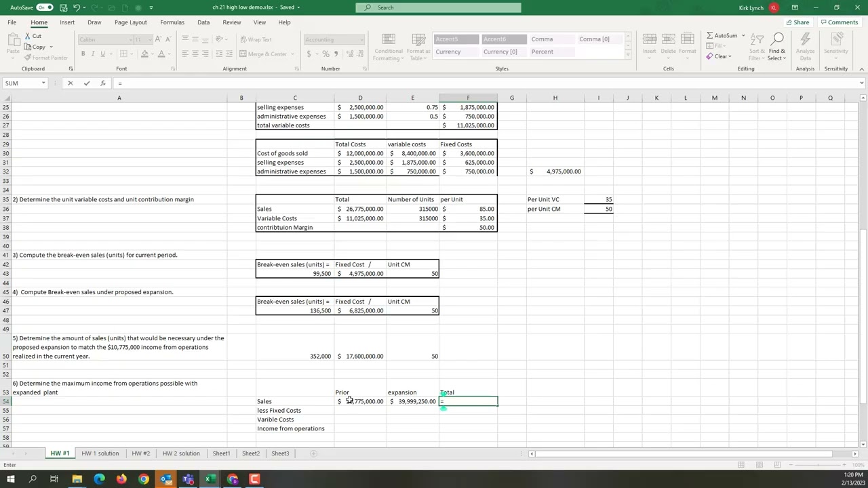Click the Undo arrow icon
The image size is (868, 488).
[77, 7]
